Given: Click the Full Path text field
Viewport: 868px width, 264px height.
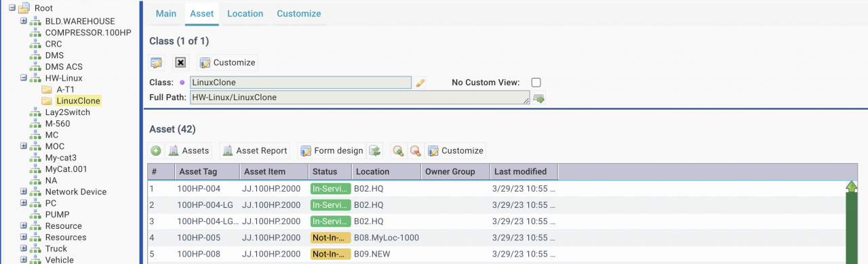Looking at the screenshot, I should [x=359, y=97].
